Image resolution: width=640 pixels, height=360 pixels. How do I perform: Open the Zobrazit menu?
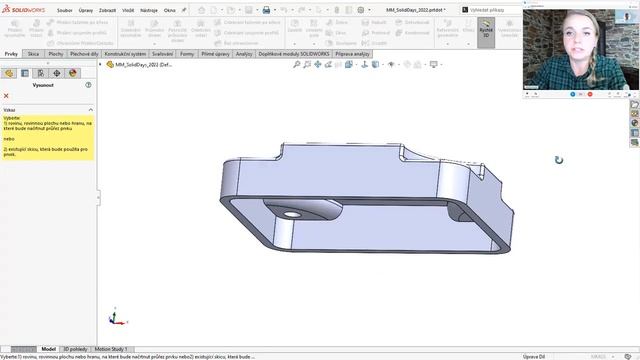coord(107,10)
